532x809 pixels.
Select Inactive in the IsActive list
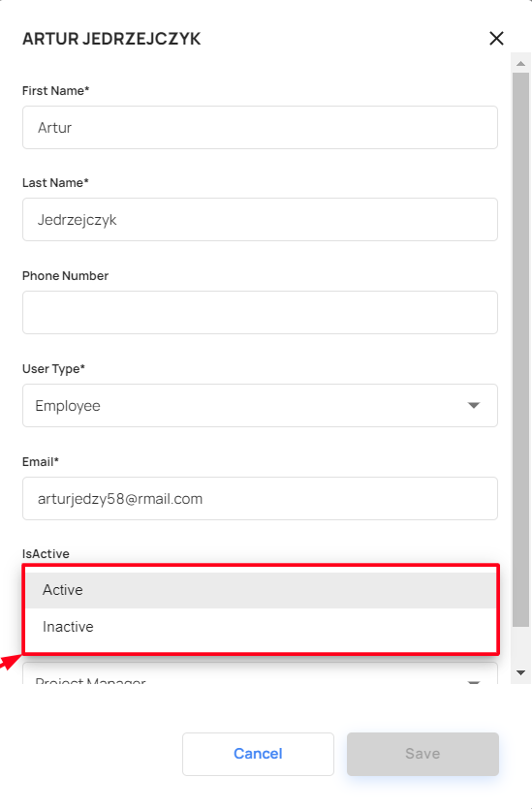(261, 626)
